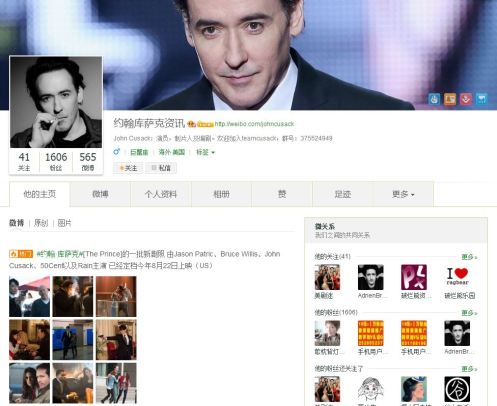
Task: Click the profile bio line starting with John Cusack
Action: click(223, 138)
